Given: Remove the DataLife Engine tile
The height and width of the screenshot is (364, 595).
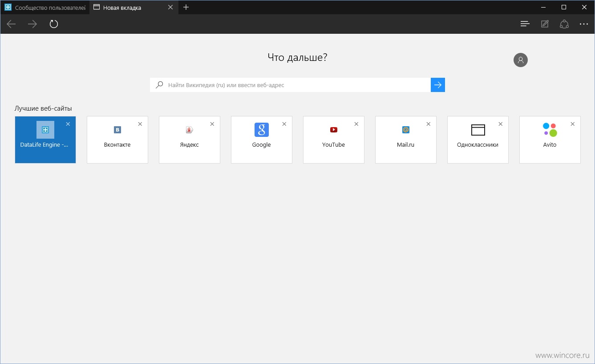Looking at the screenshot, I should coord(68,124).
